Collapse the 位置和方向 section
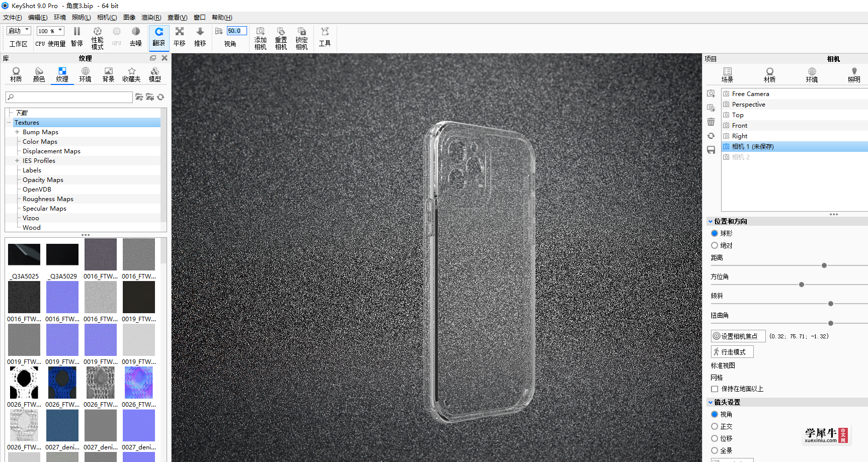868x462 pixels. click(711, 221)
